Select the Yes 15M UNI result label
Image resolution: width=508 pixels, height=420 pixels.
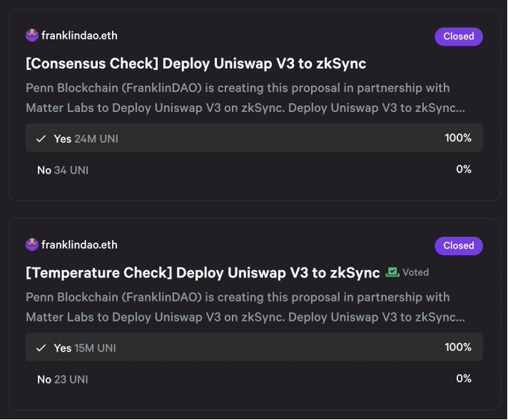pos(85,348)
